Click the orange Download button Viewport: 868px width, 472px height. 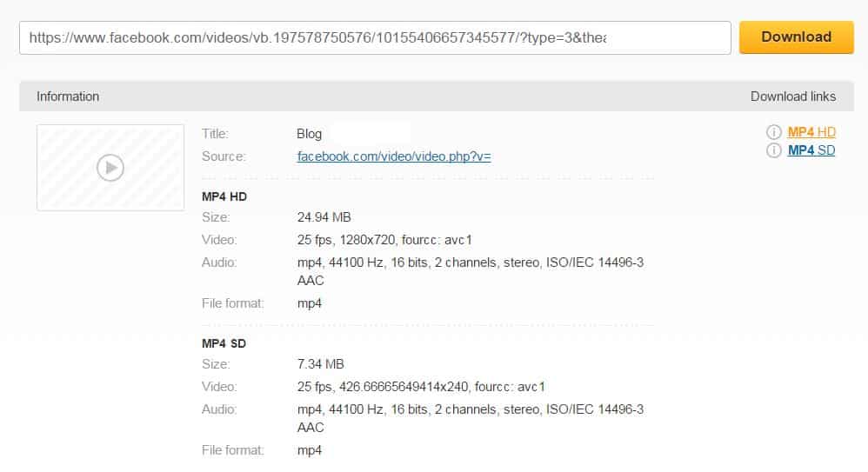[x=796, y=37]
